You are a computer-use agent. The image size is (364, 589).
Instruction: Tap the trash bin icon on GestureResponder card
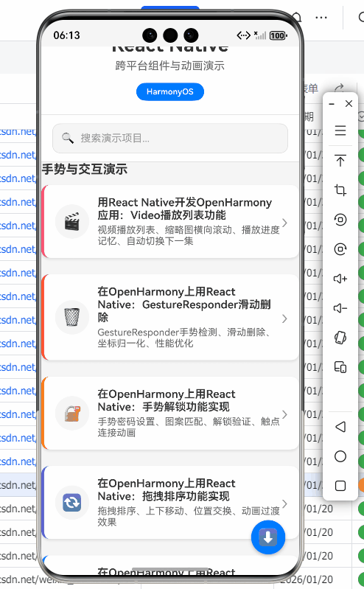pyautogui.click(x=72, y=318)
